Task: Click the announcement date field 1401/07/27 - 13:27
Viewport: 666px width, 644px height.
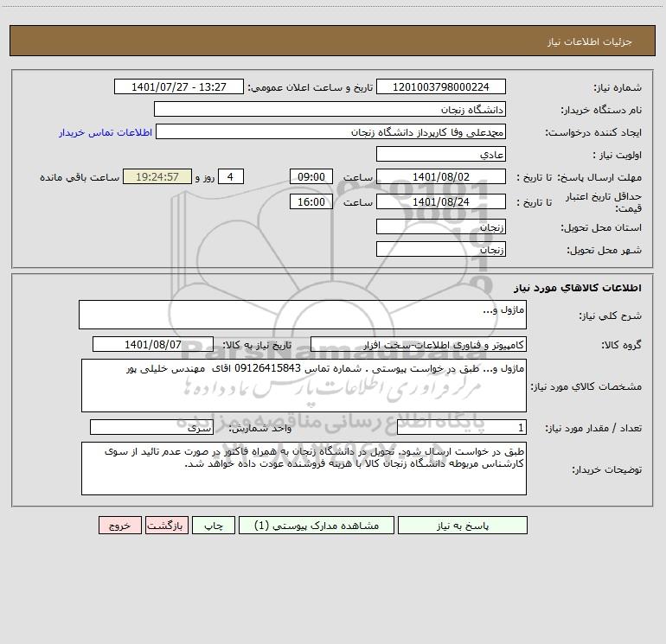Action: click(x=179, y=86)
